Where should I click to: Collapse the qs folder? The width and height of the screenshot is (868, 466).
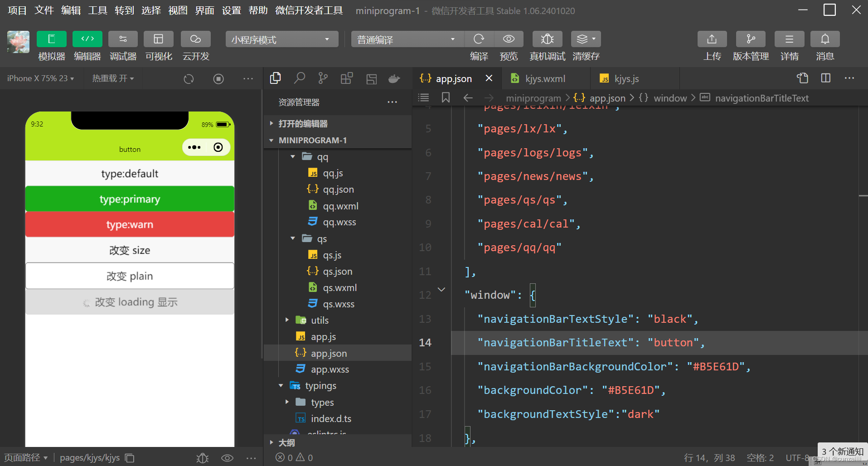[292, 238]
